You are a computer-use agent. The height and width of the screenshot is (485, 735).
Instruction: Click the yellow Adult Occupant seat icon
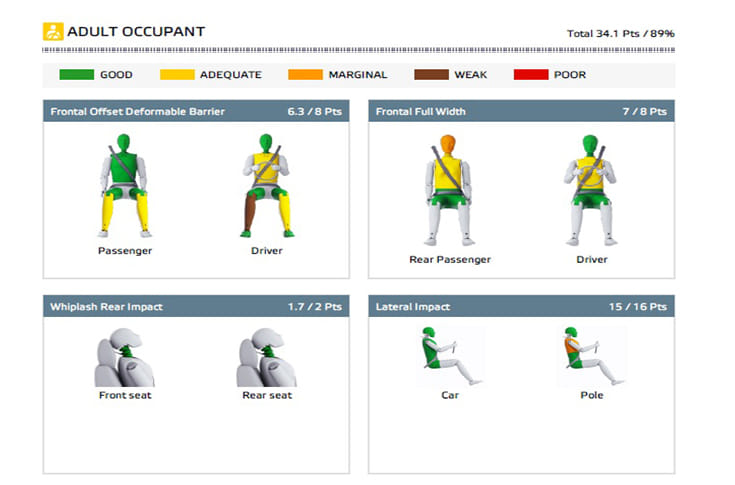coord(53,31)
